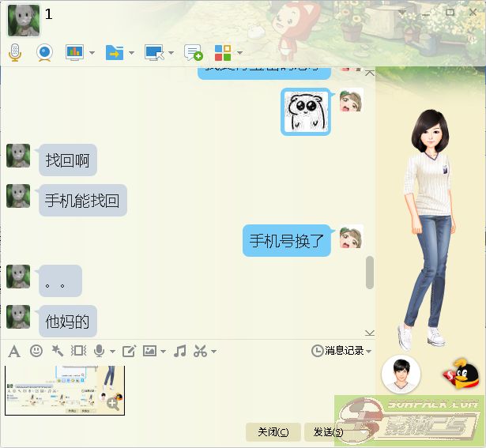Open the handwriting input pencil icon
486x448 pixels.
click(129, 351)
